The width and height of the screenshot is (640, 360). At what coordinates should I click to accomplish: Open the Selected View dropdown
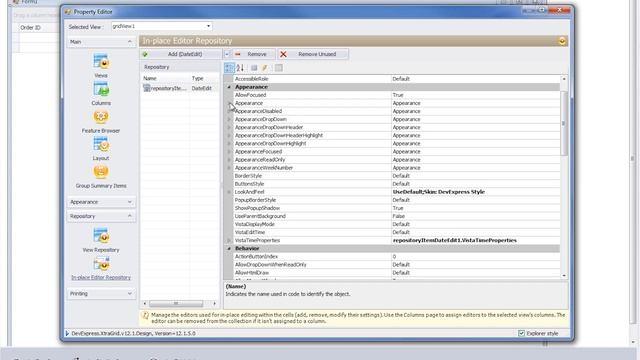point(209,26)
